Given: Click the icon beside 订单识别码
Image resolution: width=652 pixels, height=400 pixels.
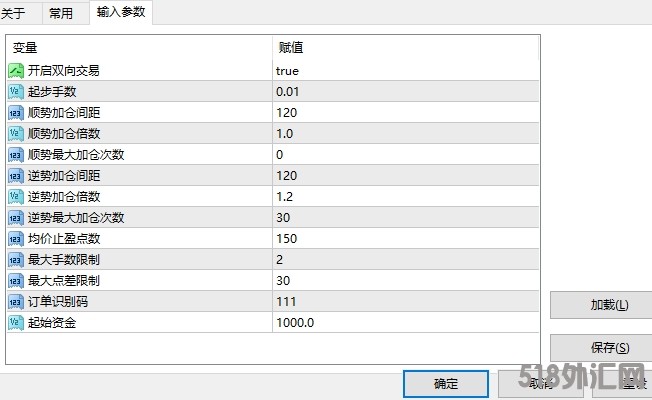Looking at the screenshot, I should click(x=16, y=302).
